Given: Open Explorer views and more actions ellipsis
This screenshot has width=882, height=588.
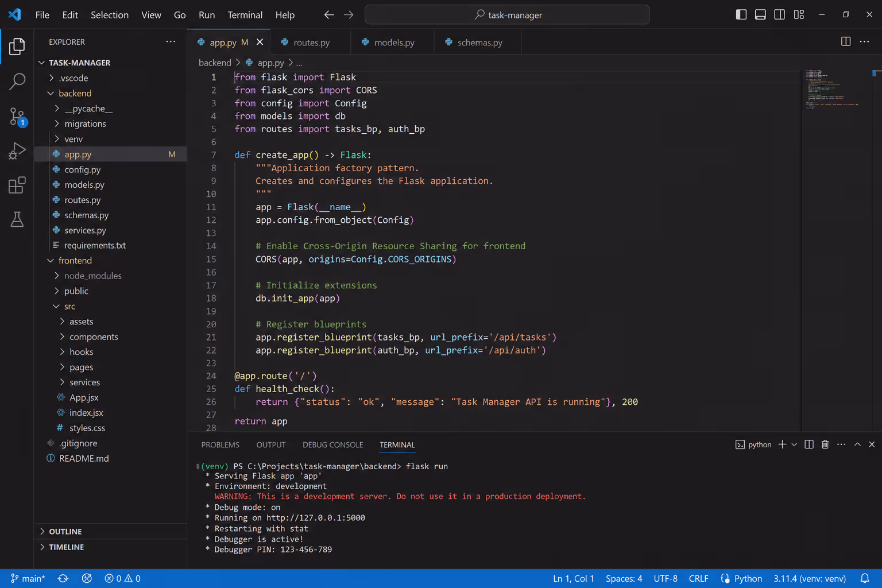Looking at the screenshot, I should tap(171, 41).
